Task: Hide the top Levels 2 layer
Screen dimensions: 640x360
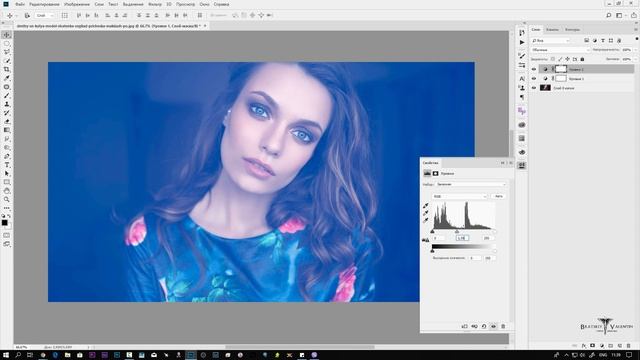Action: click(x=534, y=69)
